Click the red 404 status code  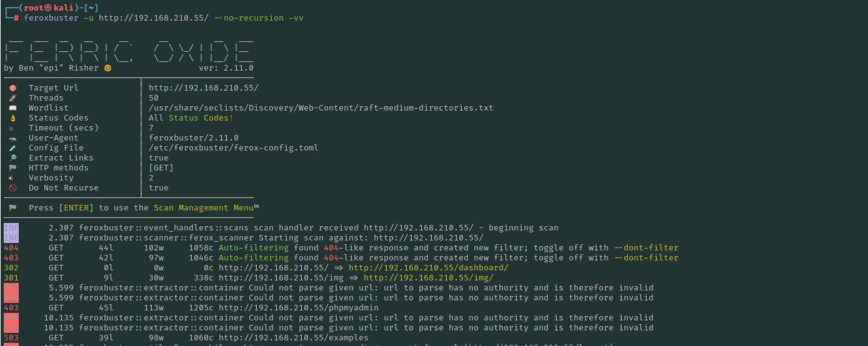tap(11, 248)
